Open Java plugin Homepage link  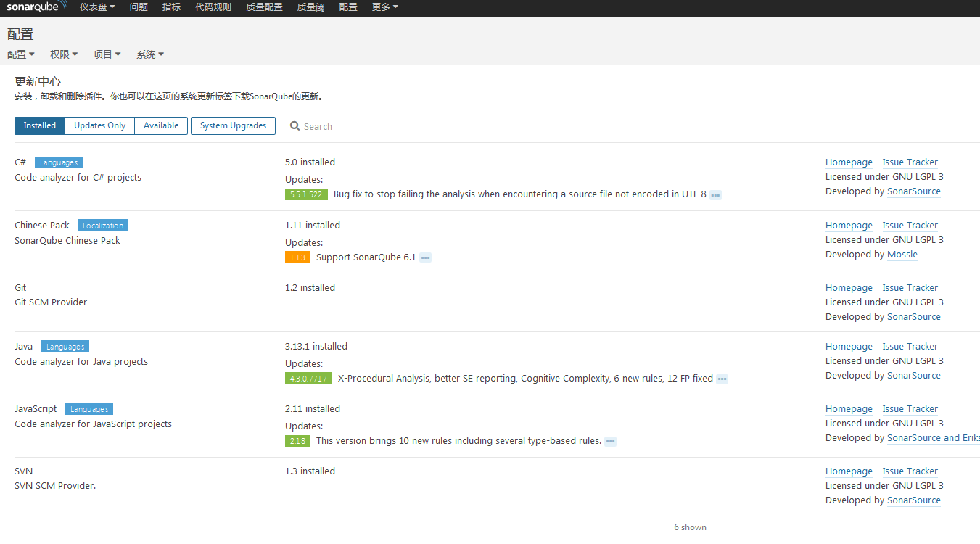pyautogui.click(x=849, y=347)
